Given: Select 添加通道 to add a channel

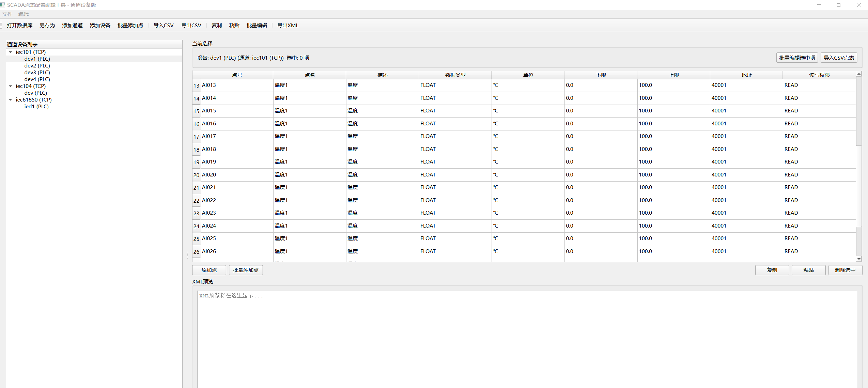Looking at the screenshot, I should tap(72, 25).
